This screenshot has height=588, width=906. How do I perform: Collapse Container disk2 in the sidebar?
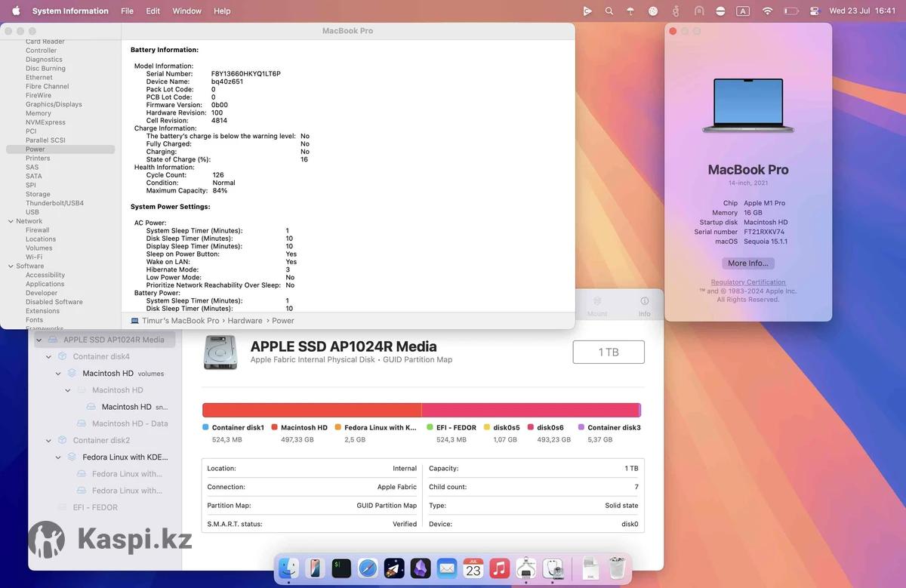click(x=49, y=440)
